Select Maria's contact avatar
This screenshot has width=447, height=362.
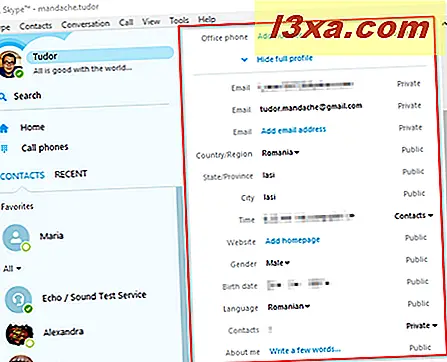(x=16, y=237)
